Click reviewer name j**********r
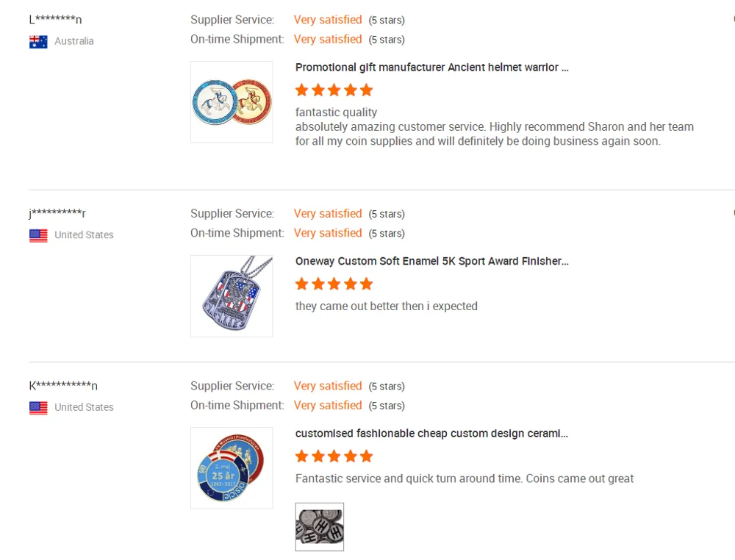Image resolution: width=735 pixels, height=560 pixels. tap(57, 214)
